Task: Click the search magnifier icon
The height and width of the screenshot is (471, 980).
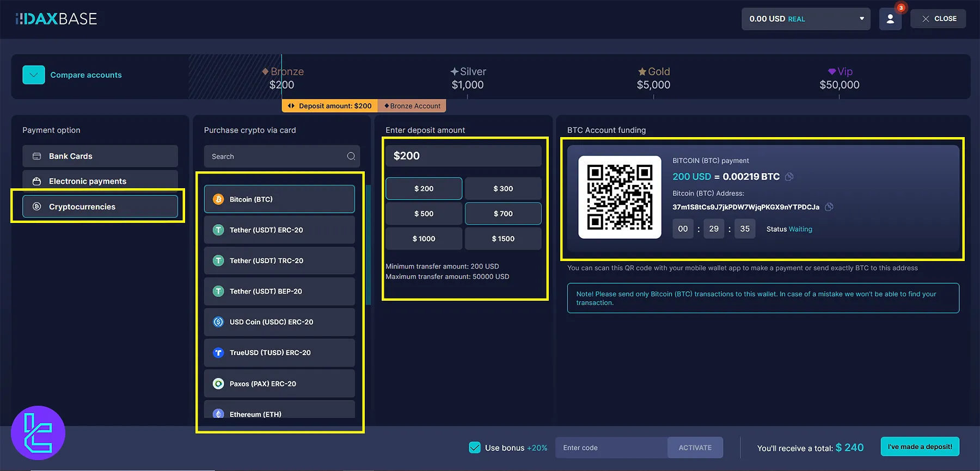Action: click(x=351, y=156)
